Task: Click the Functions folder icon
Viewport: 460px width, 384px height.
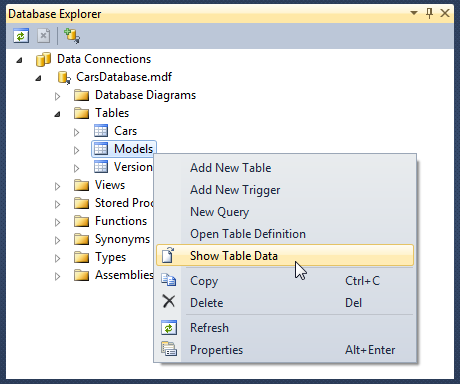Action: tap(81, 221)
